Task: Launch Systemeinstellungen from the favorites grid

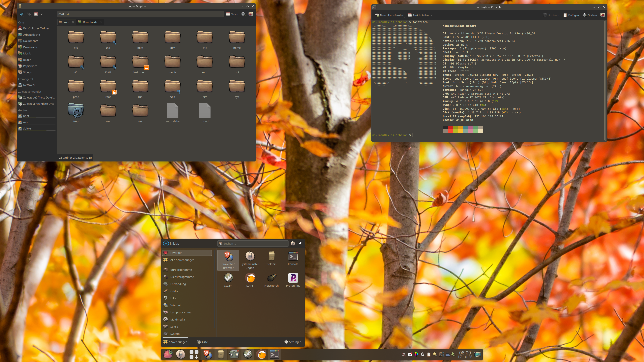Action: tap(250, 260)
